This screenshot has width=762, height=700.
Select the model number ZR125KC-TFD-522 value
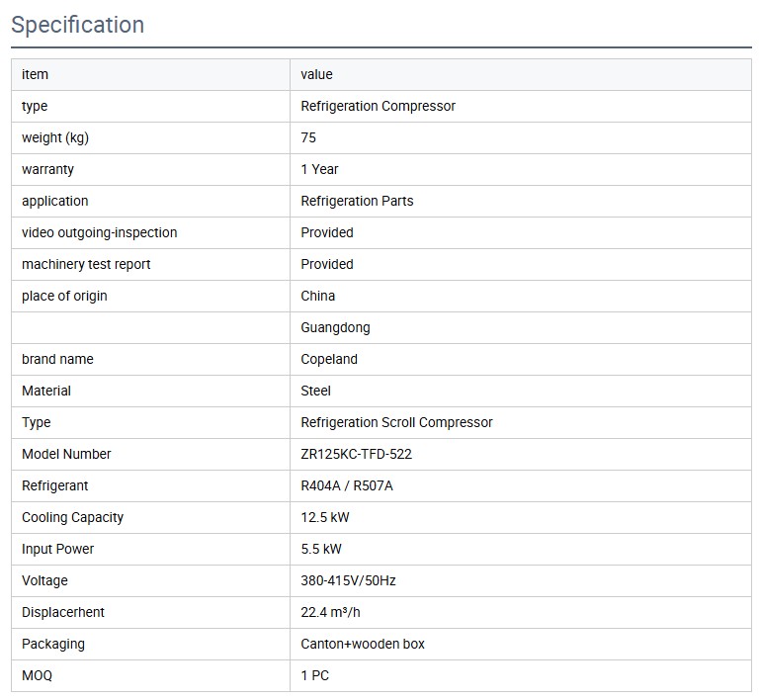pyautogui.click(x=356, y=454)
